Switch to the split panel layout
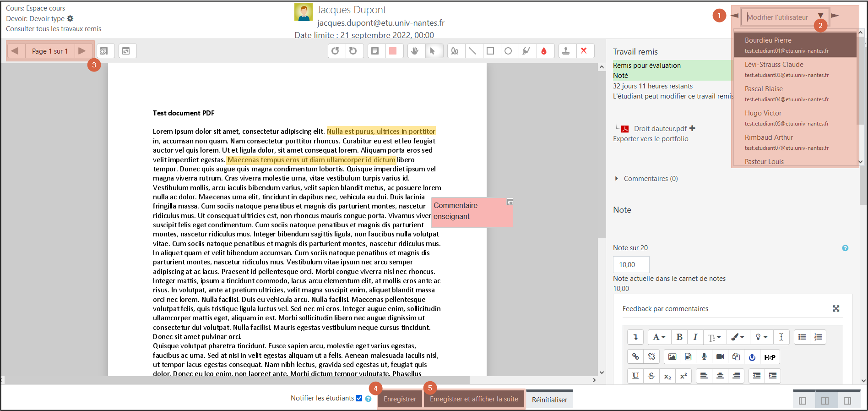Viewport: 868px width, 411px height. pyautogui.click(x=825, y=400)
